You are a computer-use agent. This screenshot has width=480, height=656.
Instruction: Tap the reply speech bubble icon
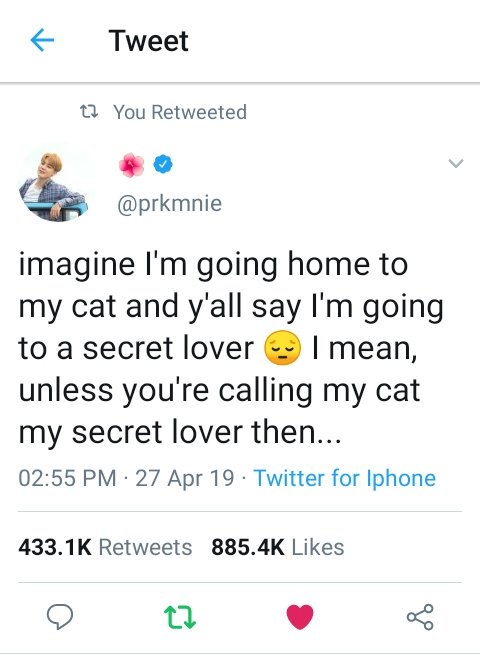[x=60, y=617]
